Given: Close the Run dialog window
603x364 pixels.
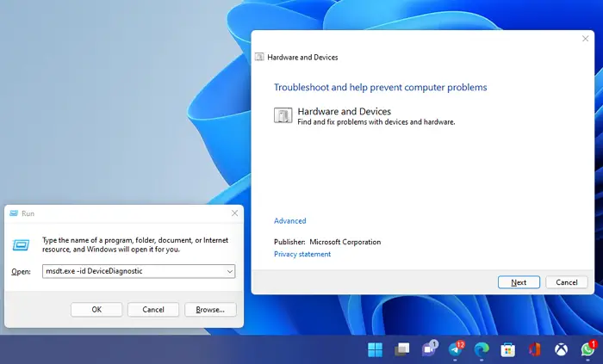Looking at the screenshot, I should pyautogui.click(x=234, y=213).
